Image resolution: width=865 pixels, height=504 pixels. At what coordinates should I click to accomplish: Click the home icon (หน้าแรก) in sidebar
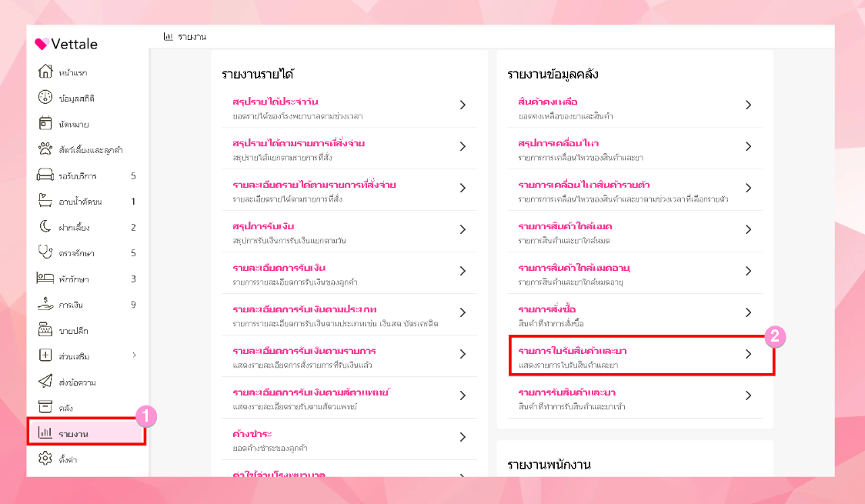(x=45, y=72)
